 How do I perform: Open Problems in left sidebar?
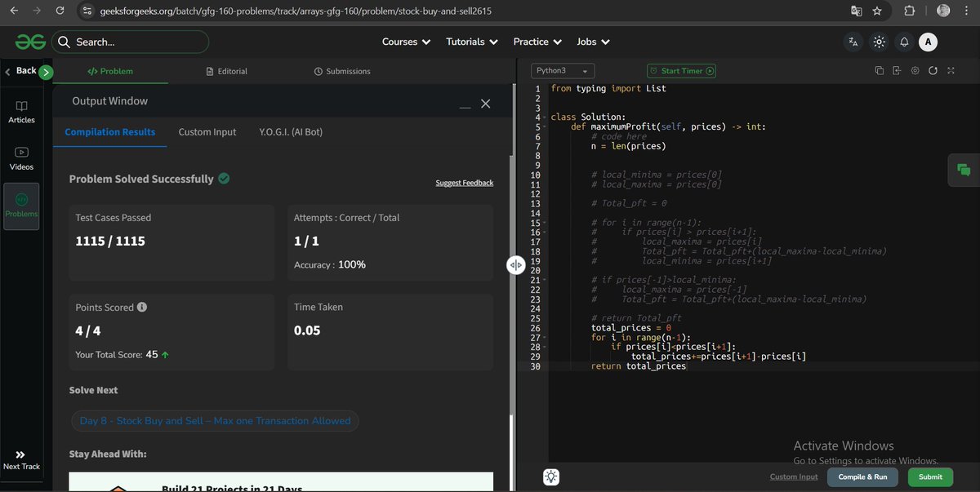coord(21,206)
